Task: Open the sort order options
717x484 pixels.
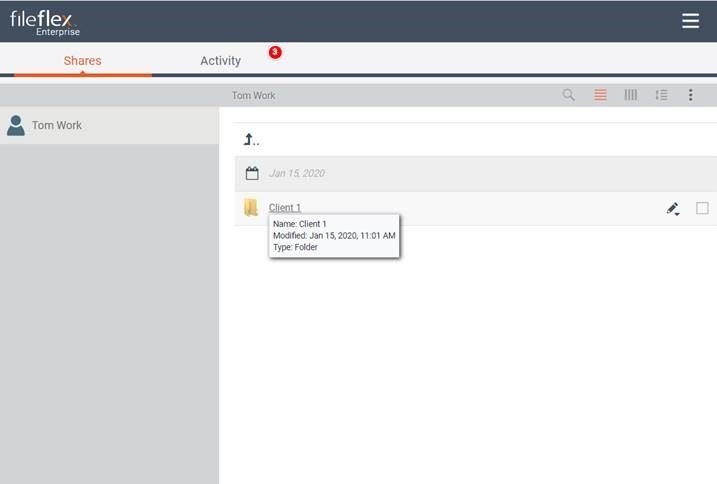Action: (660, 95)
